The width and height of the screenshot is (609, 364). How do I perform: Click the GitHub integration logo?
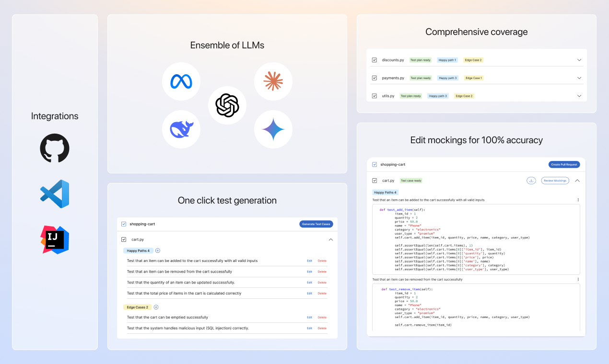point(55,148)
